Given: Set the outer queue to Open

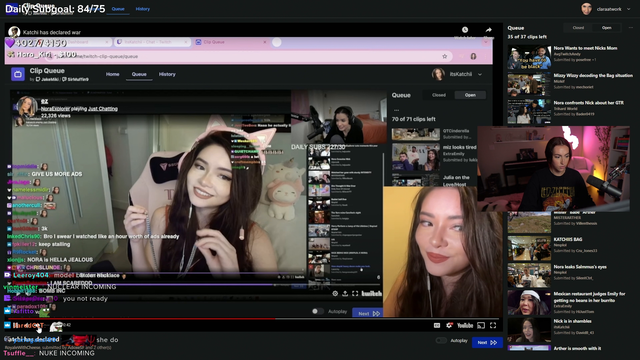Looking at the screenshot, I should (x=607, y=28).
